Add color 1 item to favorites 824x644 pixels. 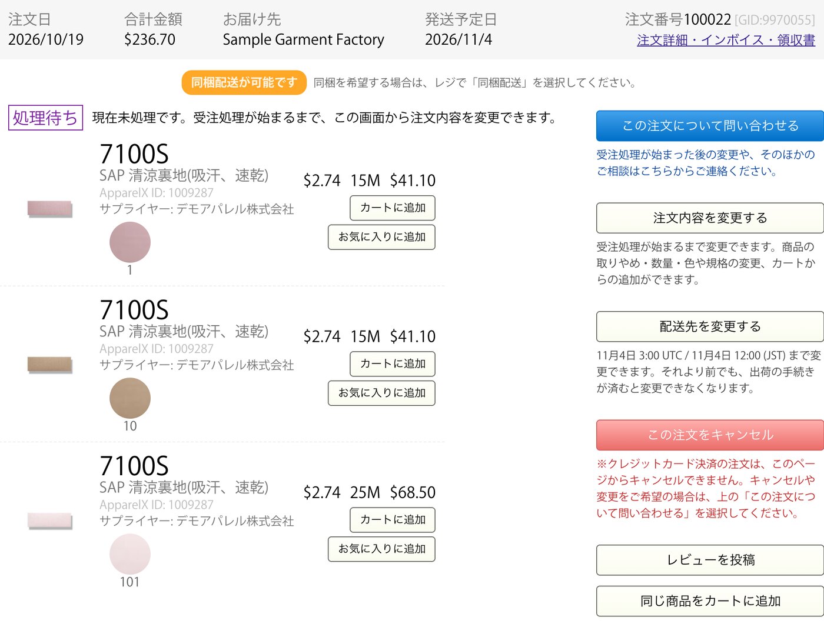[x=381, y=237]
